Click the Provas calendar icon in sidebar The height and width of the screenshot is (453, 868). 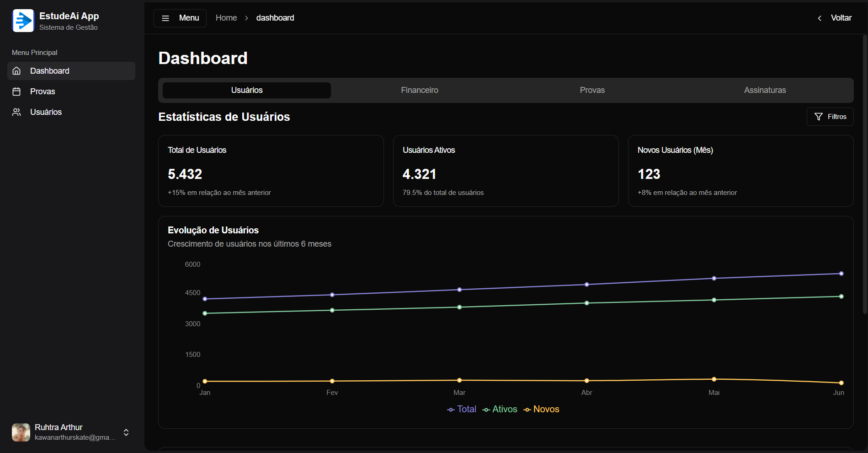(x=17, y=92)
